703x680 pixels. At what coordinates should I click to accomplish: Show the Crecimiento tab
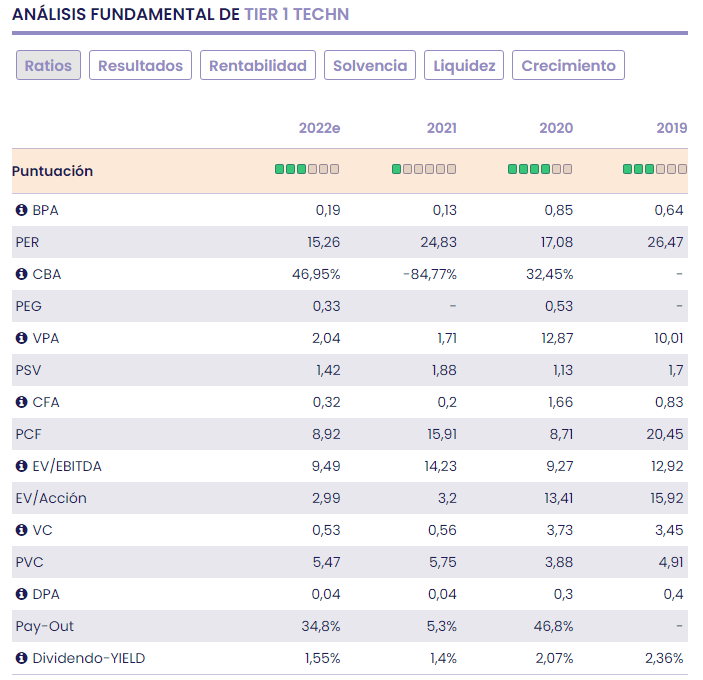point(568,65)
